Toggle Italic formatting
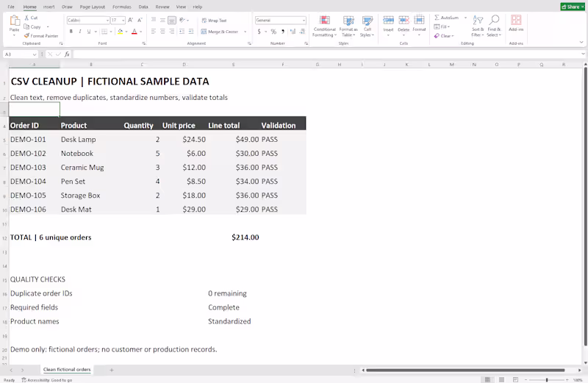588x383 pixels. [x=80, y=32]
